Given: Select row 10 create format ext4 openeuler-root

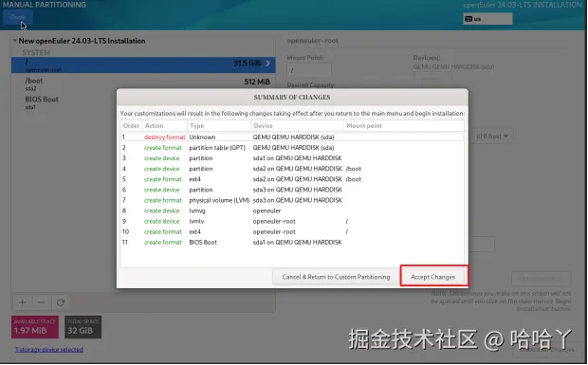Looking at the screenshot, I should point(292,231).
